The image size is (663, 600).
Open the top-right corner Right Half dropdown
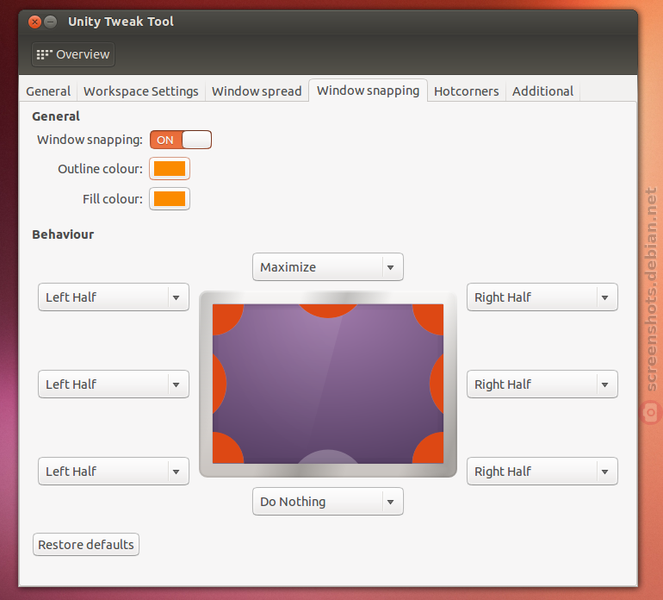tap(542, 297)
